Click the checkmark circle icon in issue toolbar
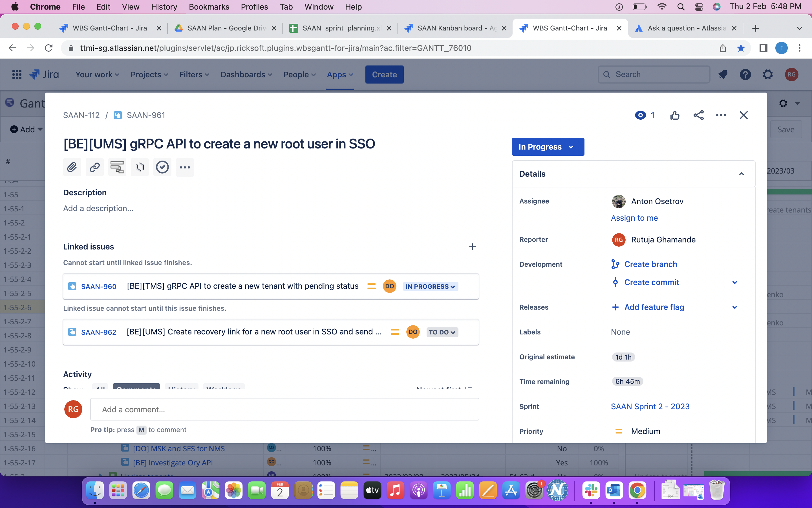The image size is (812, 508). (162, 167)
